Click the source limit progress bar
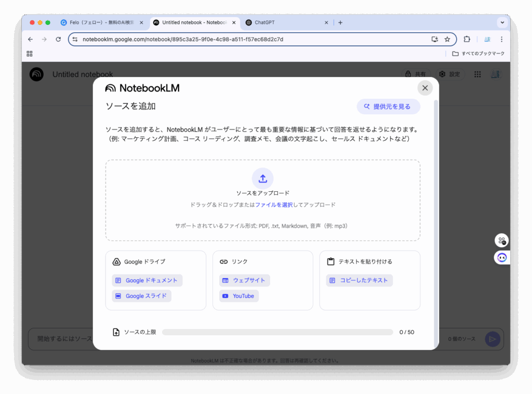The width and height of the screenshot is (532, 394). coord(277,332)
